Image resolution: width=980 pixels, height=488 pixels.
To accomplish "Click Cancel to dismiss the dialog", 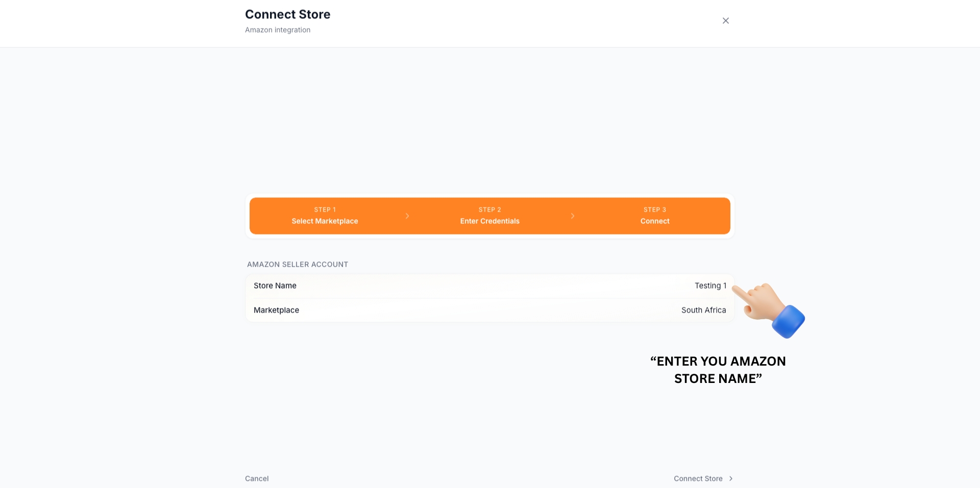I will (257, 478).
